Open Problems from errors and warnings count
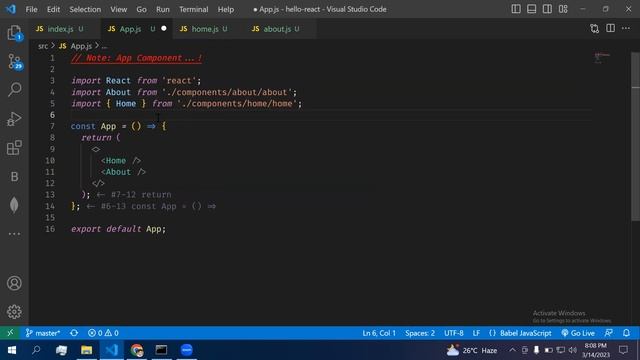Screen dimensions: 640x360 [103, 333]
